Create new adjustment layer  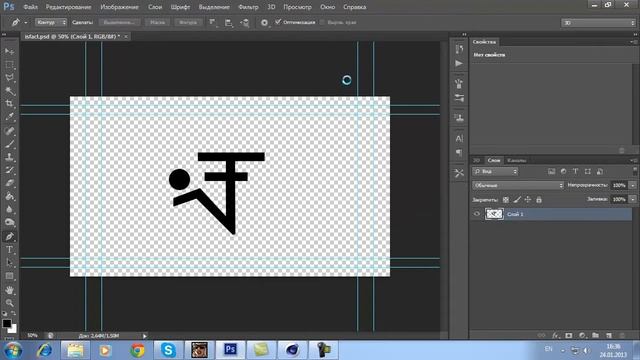(582, 336)
